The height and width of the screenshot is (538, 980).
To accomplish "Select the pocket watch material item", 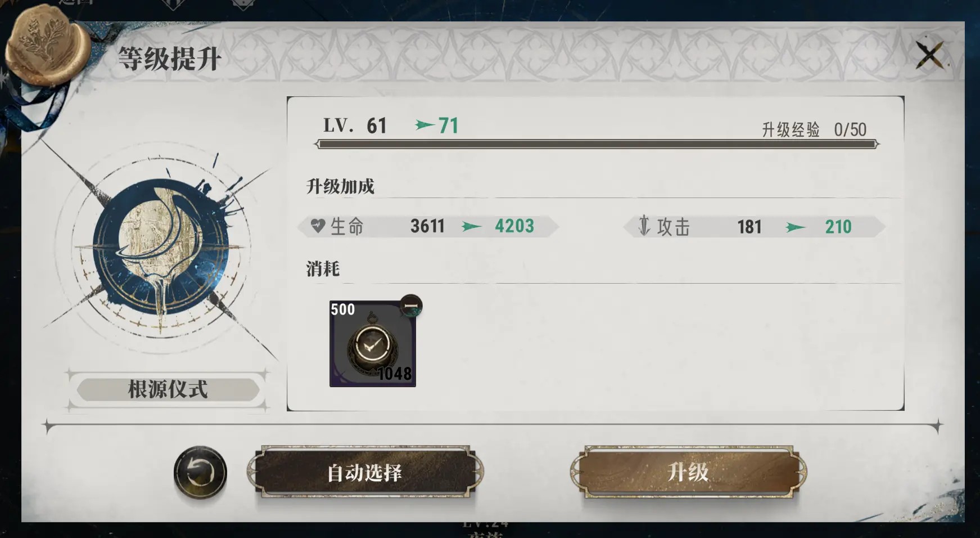I will point(372,344).
